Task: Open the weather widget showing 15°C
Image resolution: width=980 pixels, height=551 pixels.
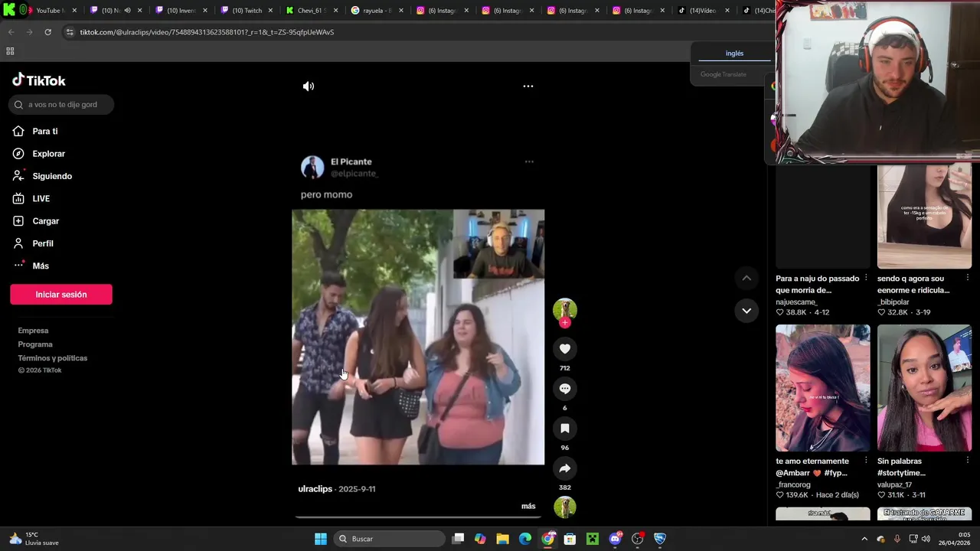Action: (34, 539)
